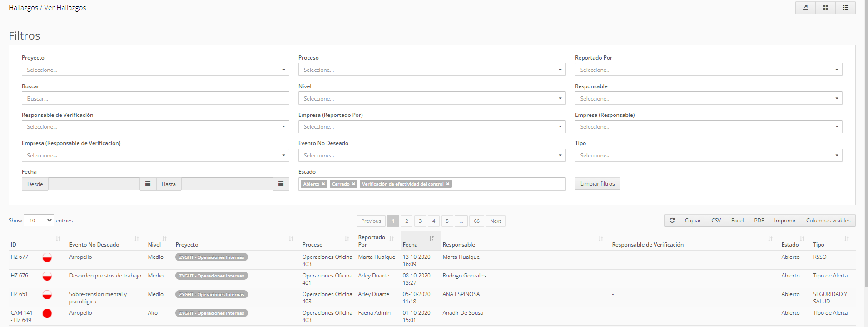Expand the Nivel filter dropdown

[x=432, y=99]
